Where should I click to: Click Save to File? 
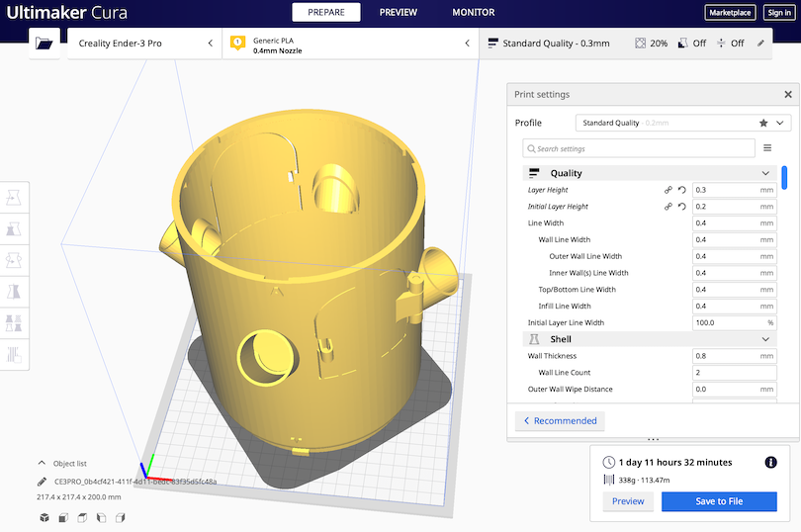(719, 501)
